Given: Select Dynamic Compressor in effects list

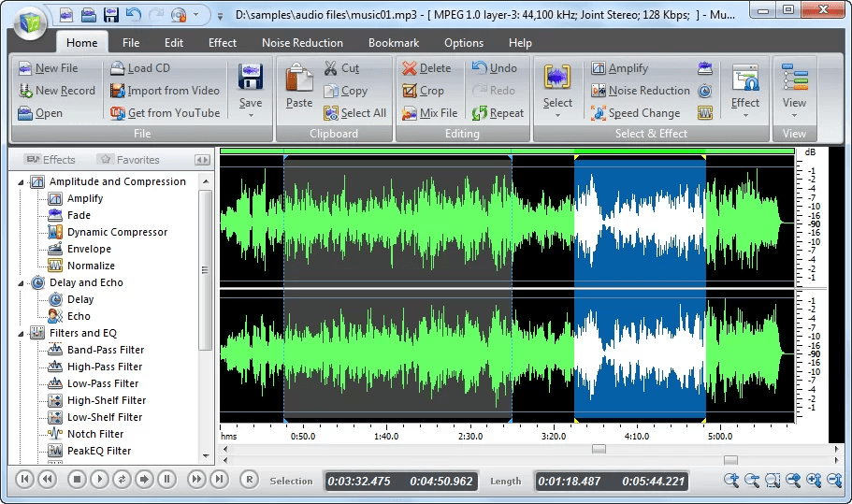Looking at the screenshot, I should (x=117, y=232).
